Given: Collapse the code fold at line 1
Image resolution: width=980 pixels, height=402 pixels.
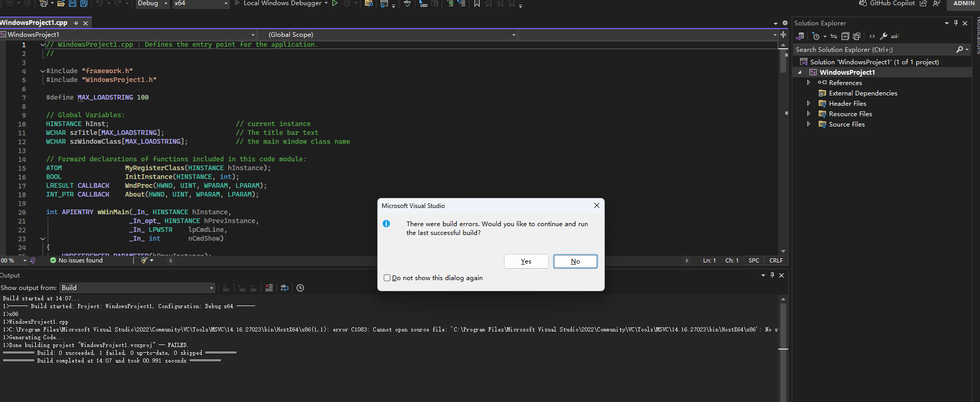Looking at the screenshot, I should [x=43, y=45].
